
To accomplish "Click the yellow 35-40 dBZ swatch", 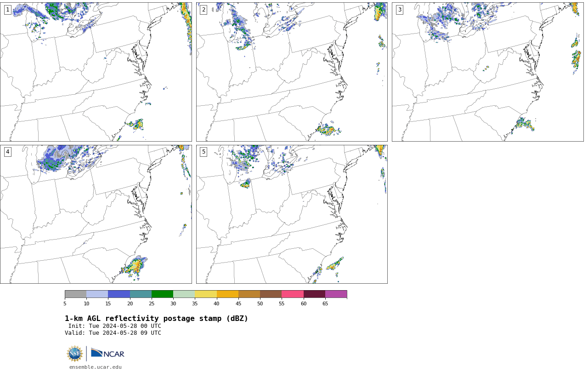I will 206,294.
